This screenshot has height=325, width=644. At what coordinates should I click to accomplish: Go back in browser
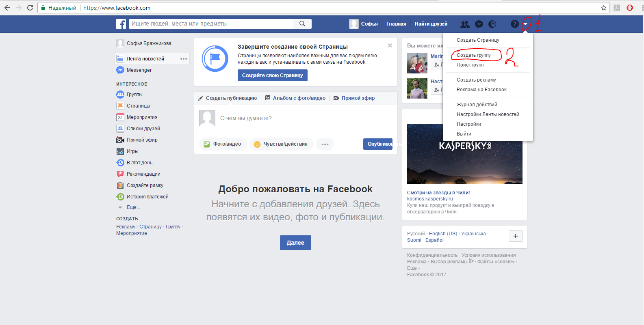[x=7, y=8]
